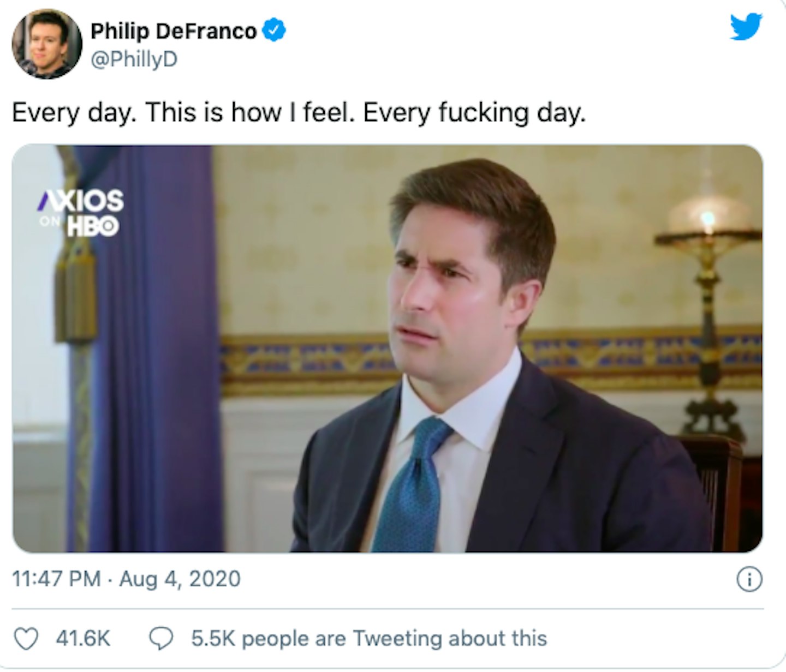Image resolution: width=786 pixels, height=672 pixels.
Task: Click the blue verified badge
Action: [274, 31]
